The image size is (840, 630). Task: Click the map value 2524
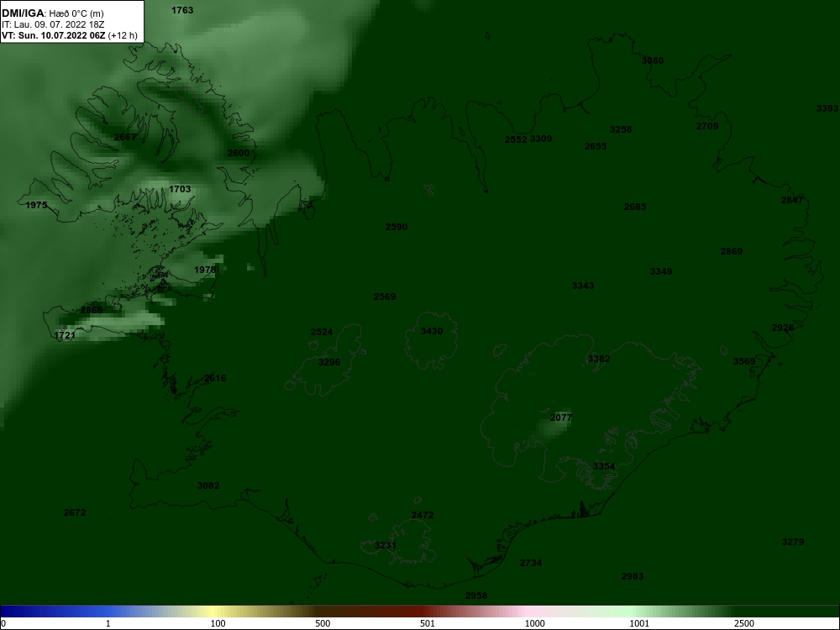(x=322, y=332)
